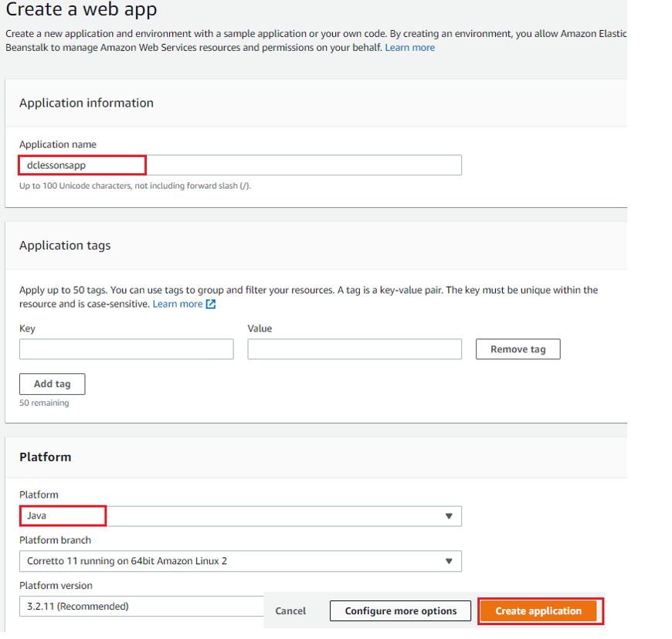Click the Application name label
The height and width of the screenshot is (639, 672).
click(x=58, y=144)
